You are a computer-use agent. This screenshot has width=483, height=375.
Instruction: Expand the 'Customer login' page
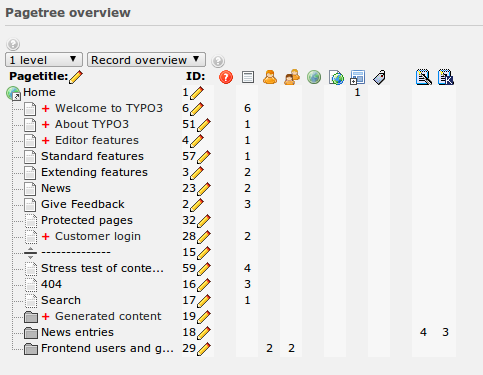(46, 236)
